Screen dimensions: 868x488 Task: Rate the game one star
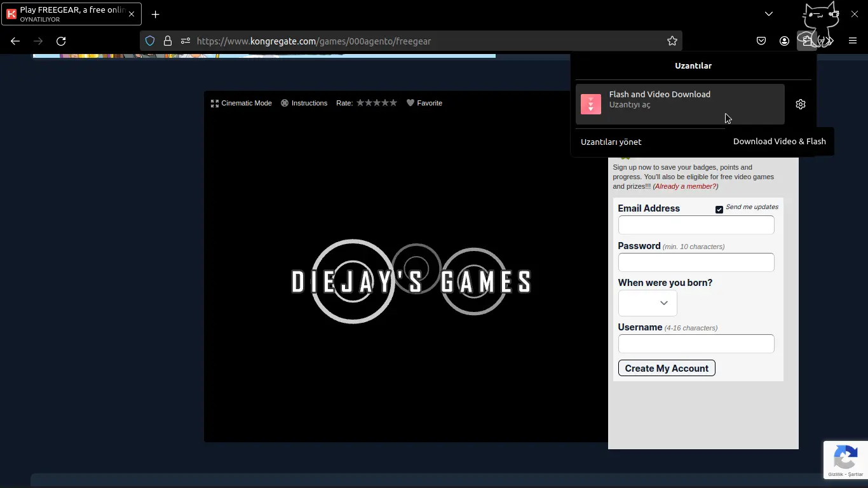(360, 102)
